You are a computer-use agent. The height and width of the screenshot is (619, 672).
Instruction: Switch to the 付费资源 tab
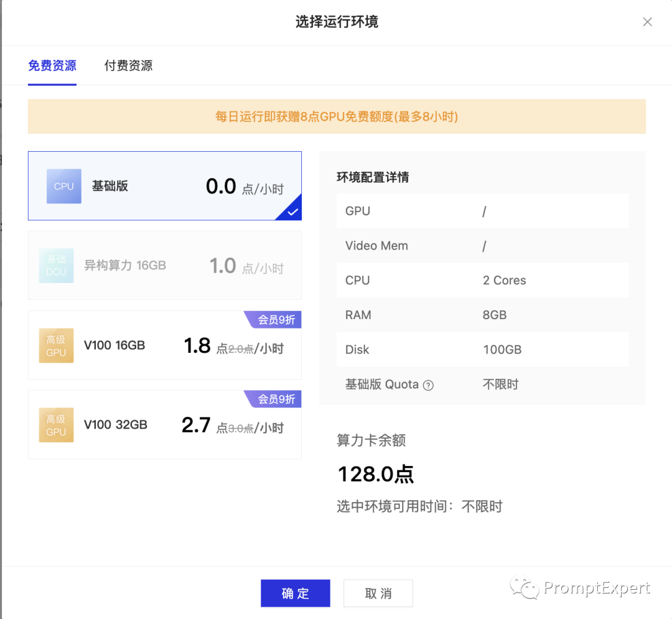click(x=128, y=65)
